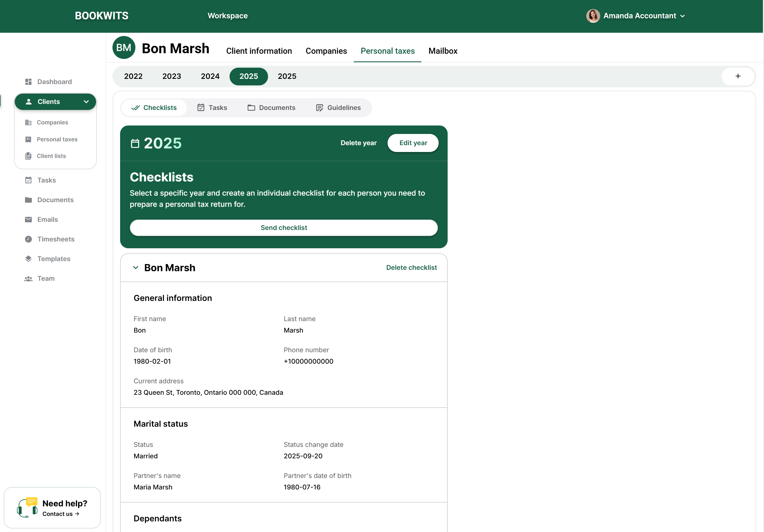Click the Delete checklist link
This screenshot has height=532, width=764.
411,268
